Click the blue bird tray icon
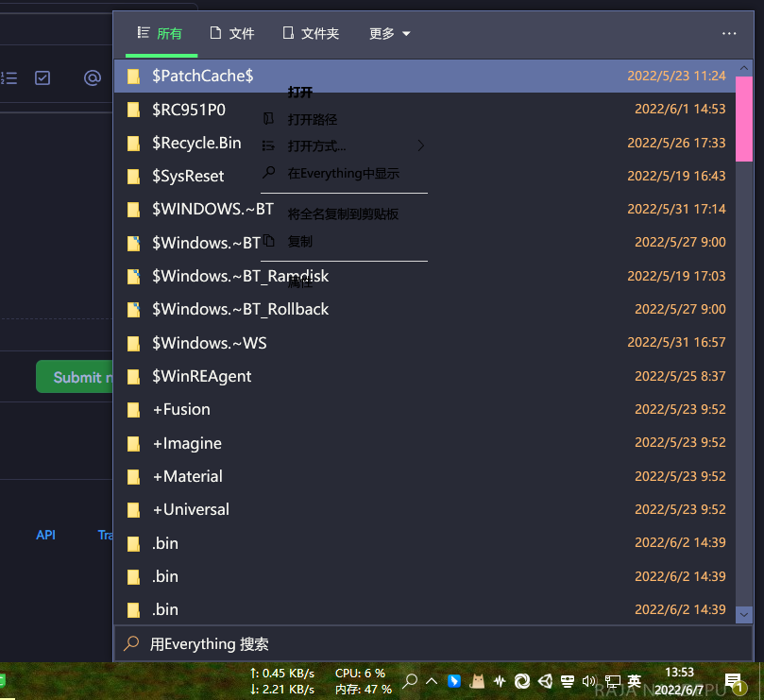This screenshot has height=700, width=764. pyautogui.click(x=454, y=681)
